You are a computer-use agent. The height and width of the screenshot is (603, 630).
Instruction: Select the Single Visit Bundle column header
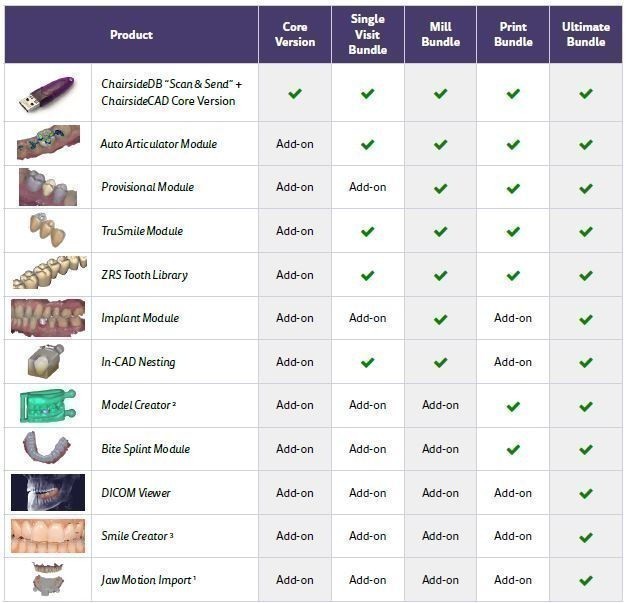pos(368,35)
